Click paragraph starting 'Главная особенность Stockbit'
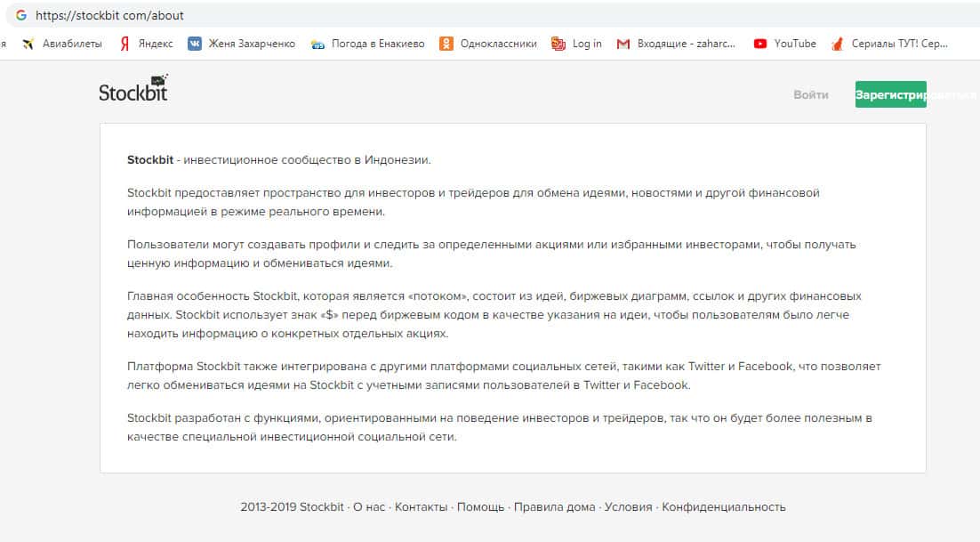Image resolution: width=980 pixels, height=542 pixels. [x=494, y=314]
